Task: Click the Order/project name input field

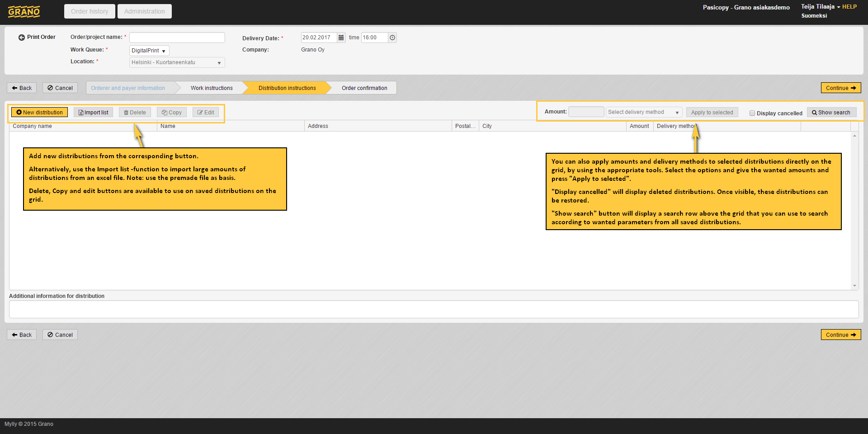Action: pos(177,38)
